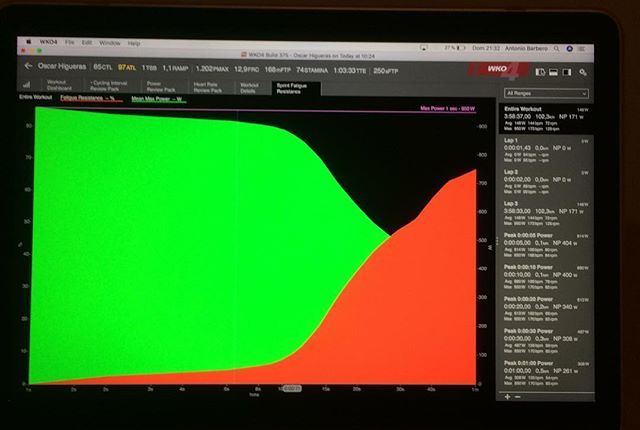Toggle the left panel layout icon
The width and height of the screenshot is (640, 430).
(540, 72)
